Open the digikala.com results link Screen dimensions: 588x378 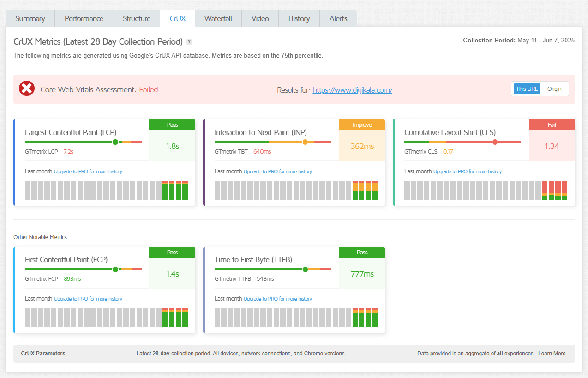coord(353,90)
